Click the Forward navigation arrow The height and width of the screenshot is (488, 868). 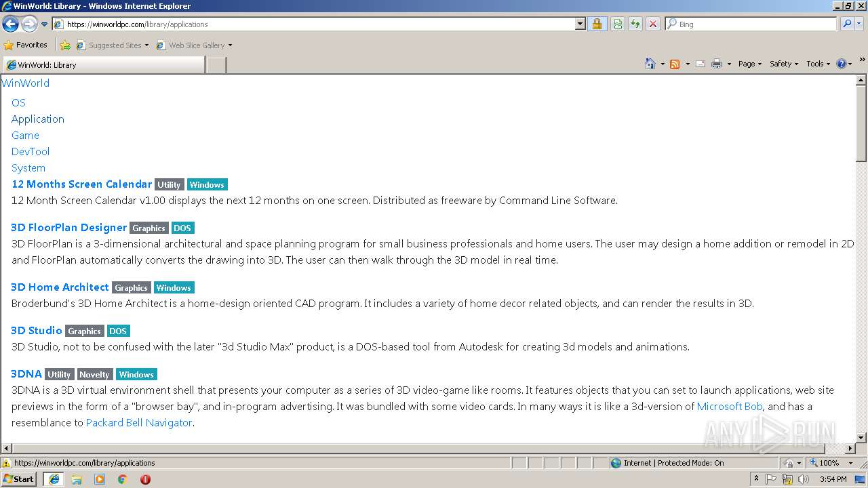29,24
